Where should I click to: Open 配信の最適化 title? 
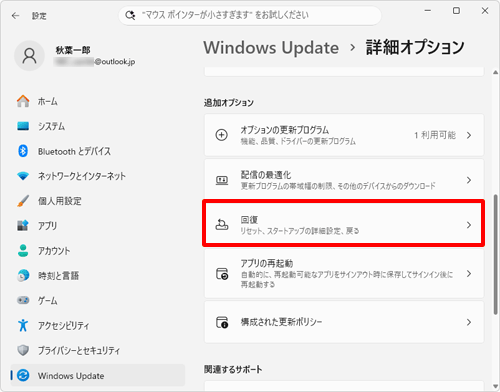(266, 175)
